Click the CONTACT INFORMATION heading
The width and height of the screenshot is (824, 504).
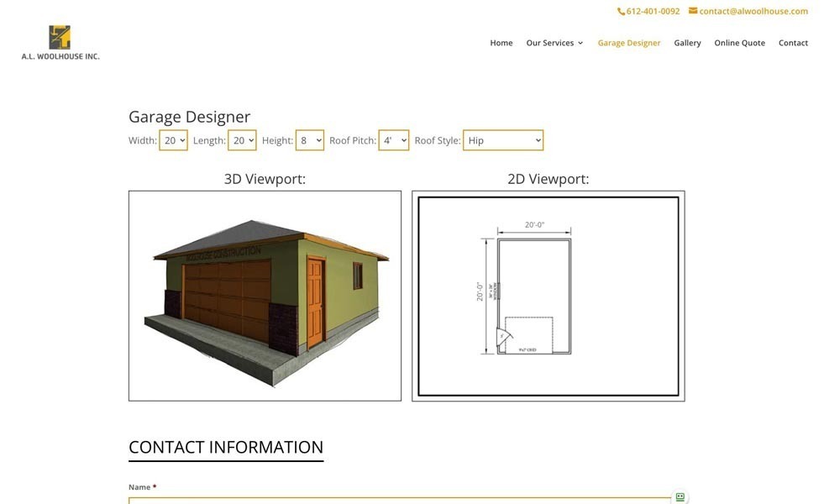[226, 447]
